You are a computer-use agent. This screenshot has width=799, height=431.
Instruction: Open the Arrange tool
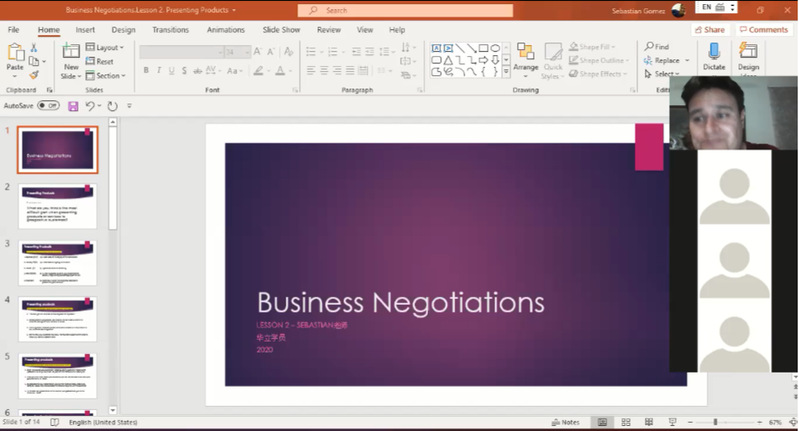pos(525,57)
